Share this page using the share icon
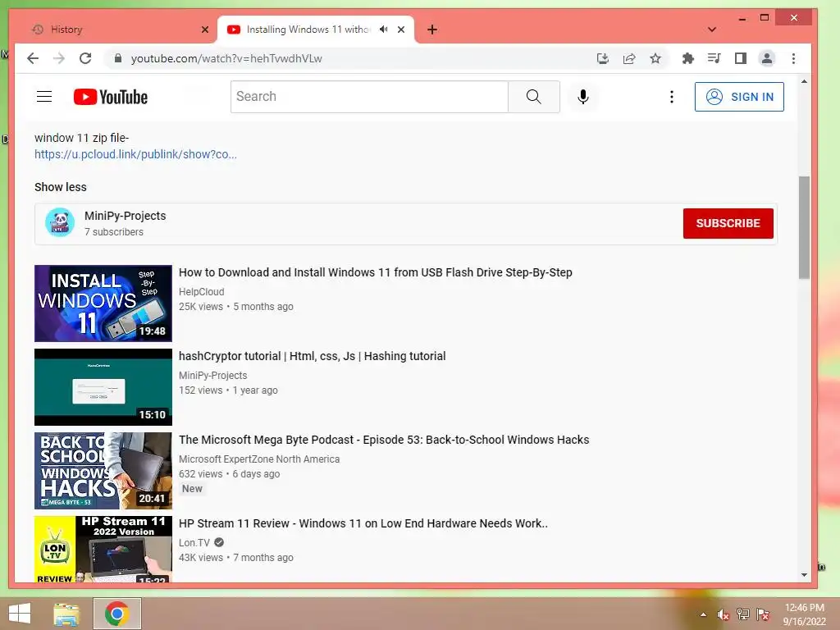The width and height of the screenshot is (840, 630). [629, 58]
